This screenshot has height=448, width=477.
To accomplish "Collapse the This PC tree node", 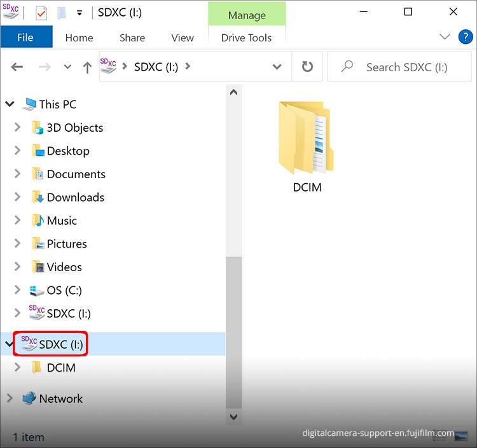I will tap(10, 104).
